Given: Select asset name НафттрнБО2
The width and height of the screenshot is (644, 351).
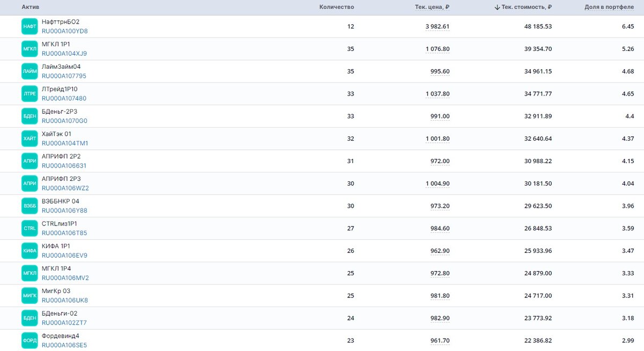Looking at the screenshot, I should (61, 21).
